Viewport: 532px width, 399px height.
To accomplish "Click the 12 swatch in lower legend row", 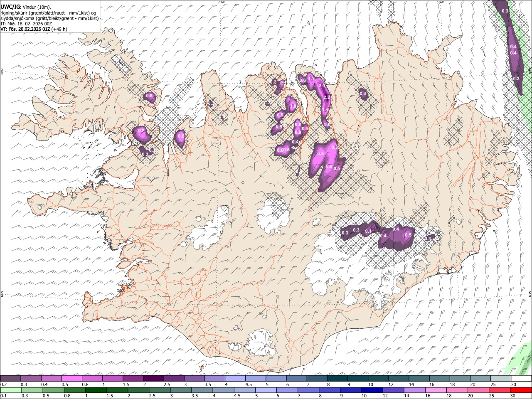I will point(393,390).
